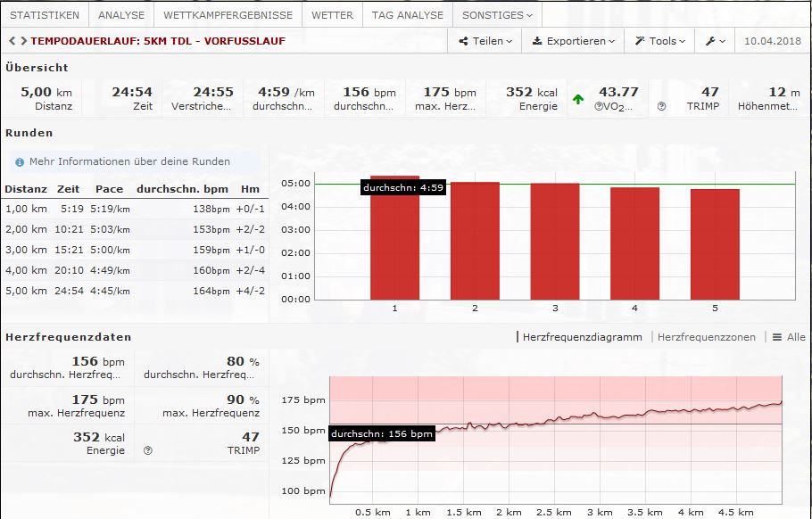Click the red bar for lap 3
This screenshot has height=519, width=812.
click(554, 241)
